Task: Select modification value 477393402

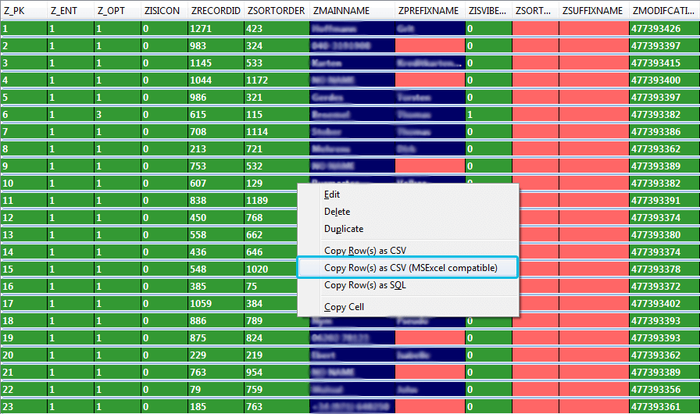Action: (664, 304)
